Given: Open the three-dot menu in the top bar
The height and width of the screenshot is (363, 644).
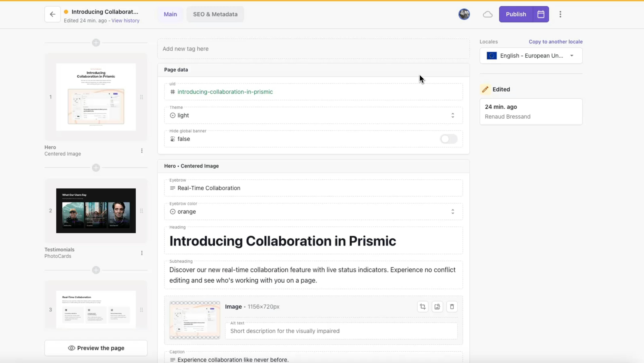Looking at the screenshot, I should click(560, 14).
